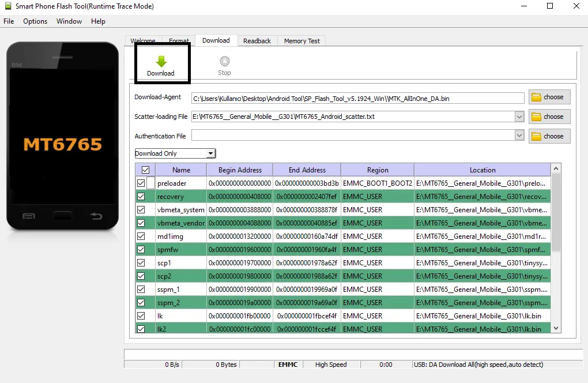The image size is (588, 383).
Task: Uncheck the vbmeta_system checkbox
Action: 141,210
